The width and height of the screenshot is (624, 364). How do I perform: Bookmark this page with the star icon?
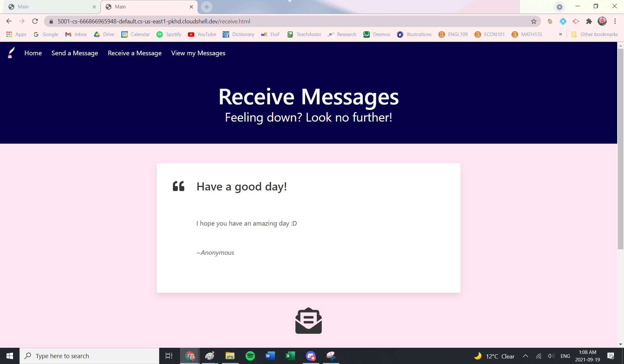(x=534, y=21)
